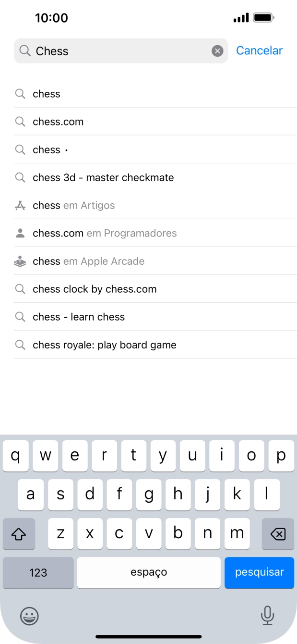Switch to the 123 numeric keyboard
This screenshot has width=297, height=644.
pos(38,572)
